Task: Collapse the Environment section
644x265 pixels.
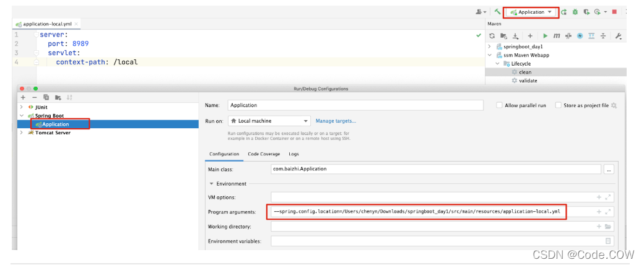Action: [x=212, y=184]
